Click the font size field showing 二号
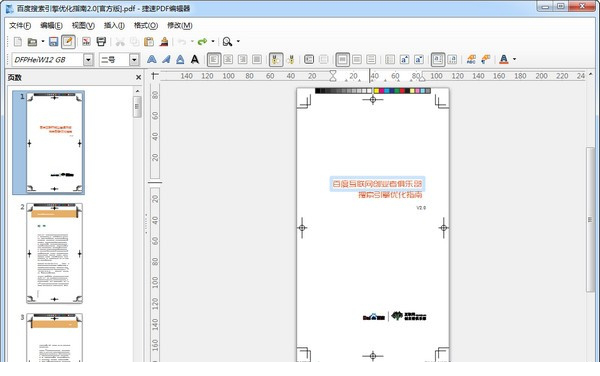The height and width of the screenshot is (376, 600). [114, 60]
